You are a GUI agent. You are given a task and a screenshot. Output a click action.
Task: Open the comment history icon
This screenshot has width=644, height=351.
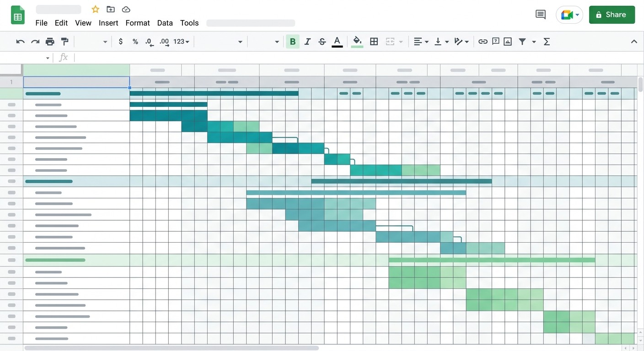coord(541,15)
